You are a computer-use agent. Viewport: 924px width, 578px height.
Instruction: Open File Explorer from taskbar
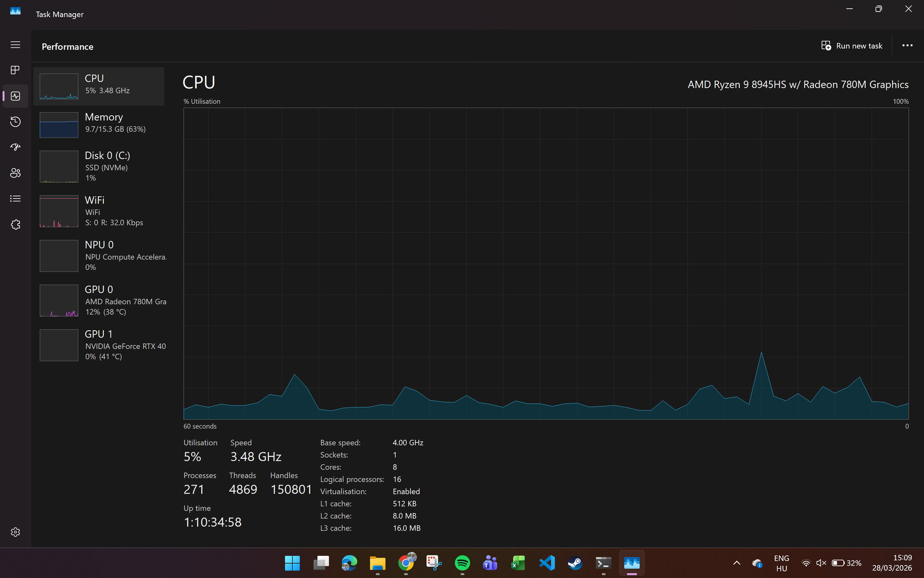tap(377, 563)
